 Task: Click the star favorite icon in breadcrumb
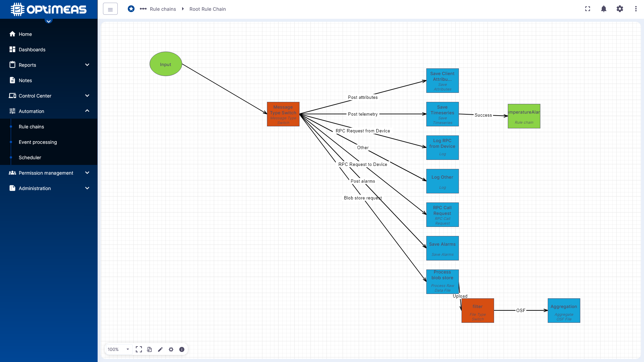(131, 9)
